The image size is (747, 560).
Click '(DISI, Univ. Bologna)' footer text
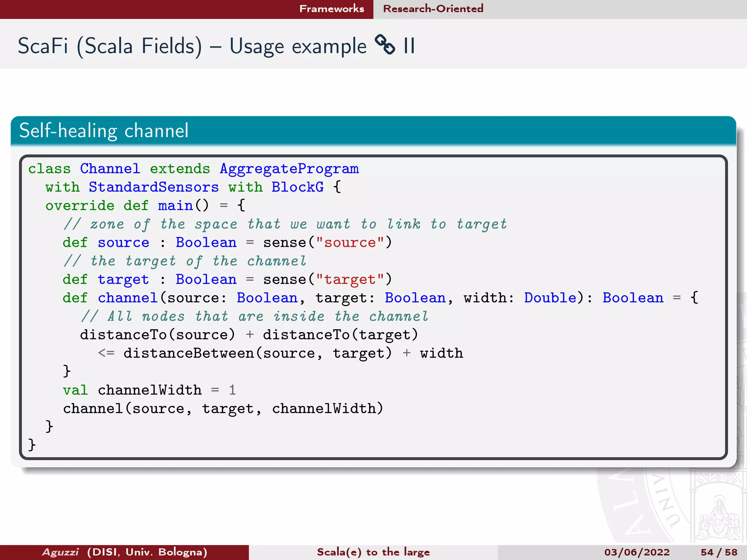147,552
